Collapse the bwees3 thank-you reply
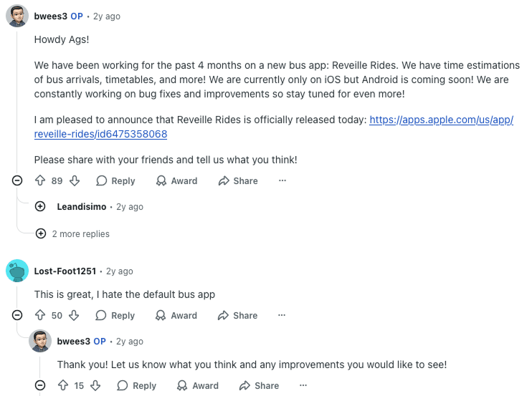532x396 pixels. point(41,386)
